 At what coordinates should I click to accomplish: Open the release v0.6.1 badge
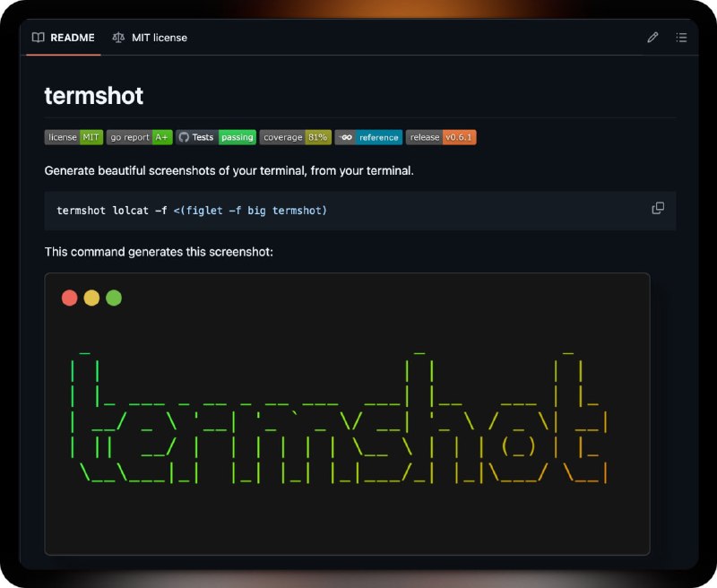tap(441, 137)
